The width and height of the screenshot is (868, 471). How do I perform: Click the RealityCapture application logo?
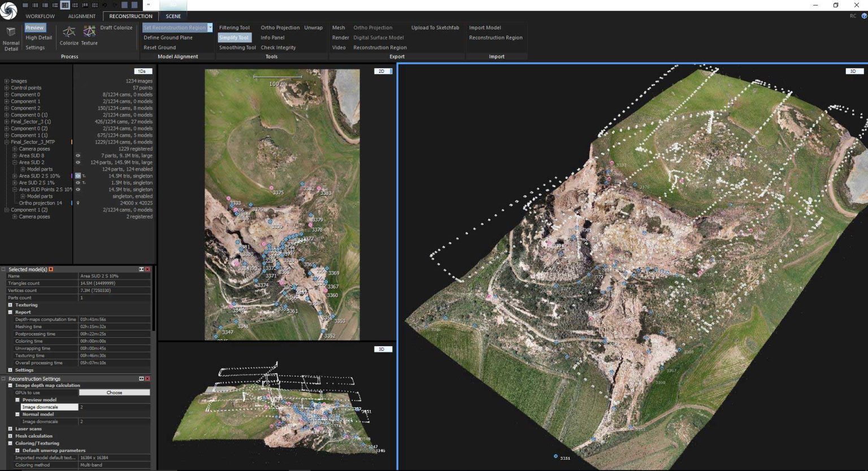[x=8, y=10]
